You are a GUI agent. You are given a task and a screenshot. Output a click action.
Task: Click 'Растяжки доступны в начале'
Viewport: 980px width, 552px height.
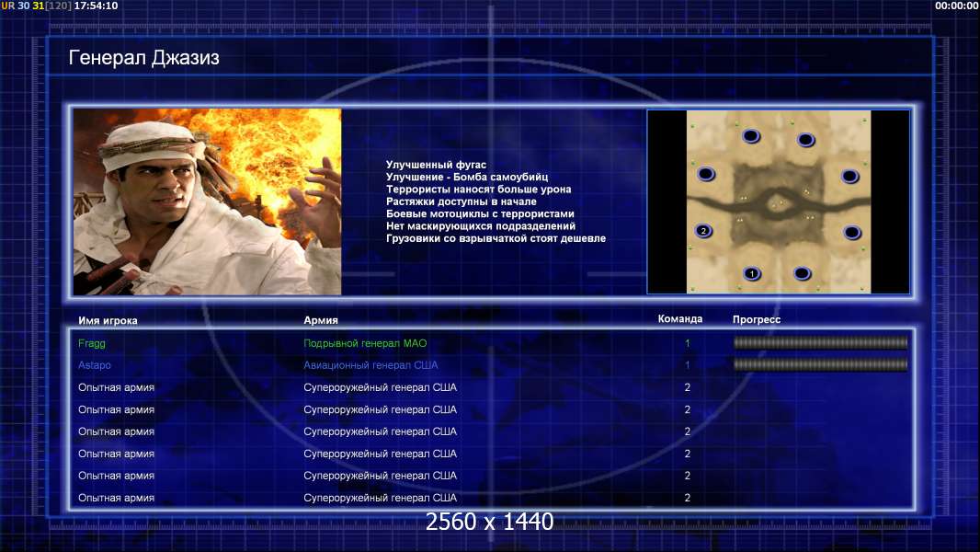click(462, 201)
